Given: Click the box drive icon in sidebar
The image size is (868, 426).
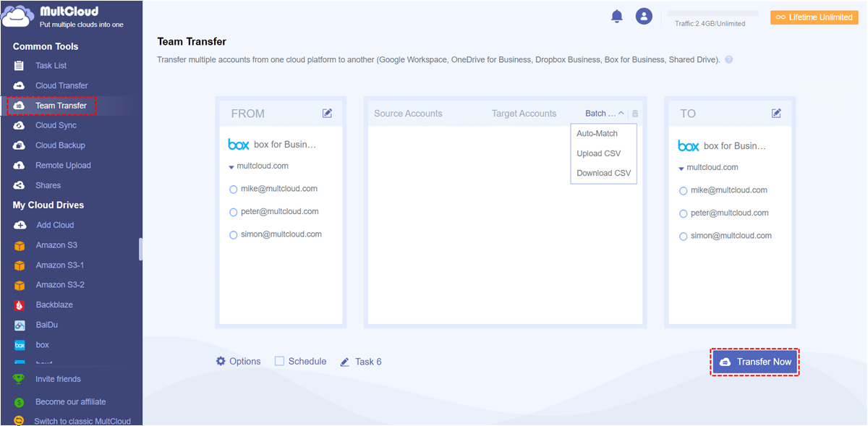Looking at the screenshot, I should tap(20, 345).
